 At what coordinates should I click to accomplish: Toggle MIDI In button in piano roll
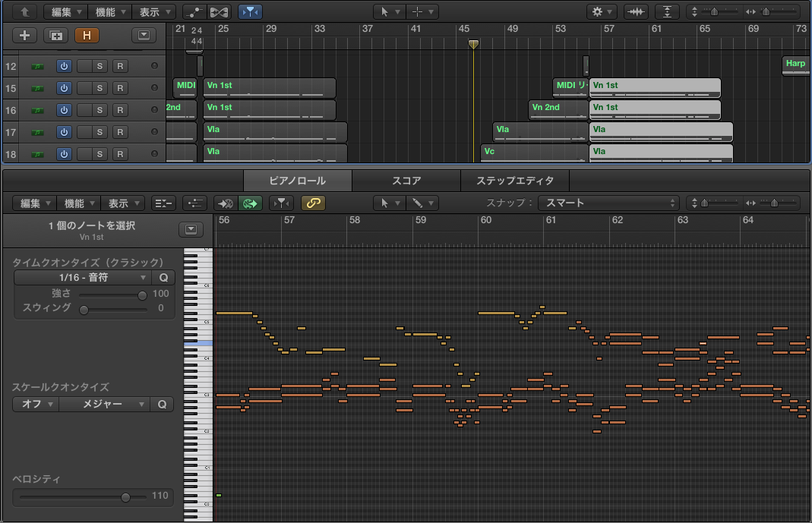226,203
